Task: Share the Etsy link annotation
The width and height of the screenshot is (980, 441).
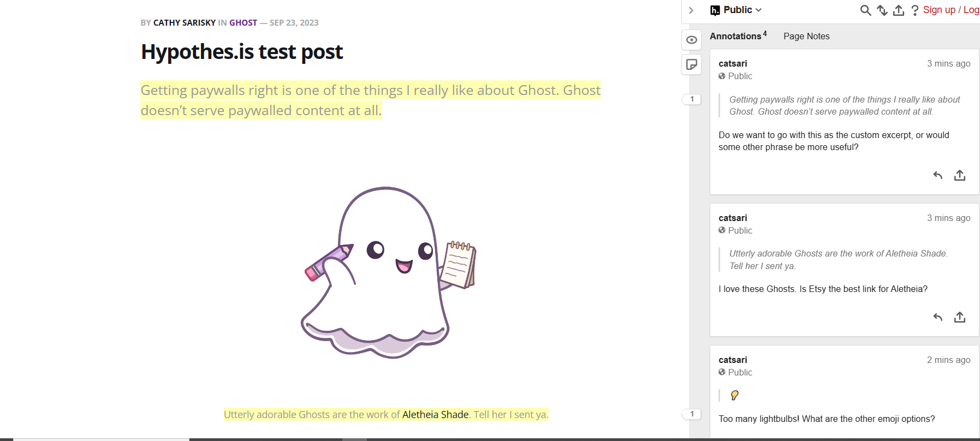Action: pos(960,317)
